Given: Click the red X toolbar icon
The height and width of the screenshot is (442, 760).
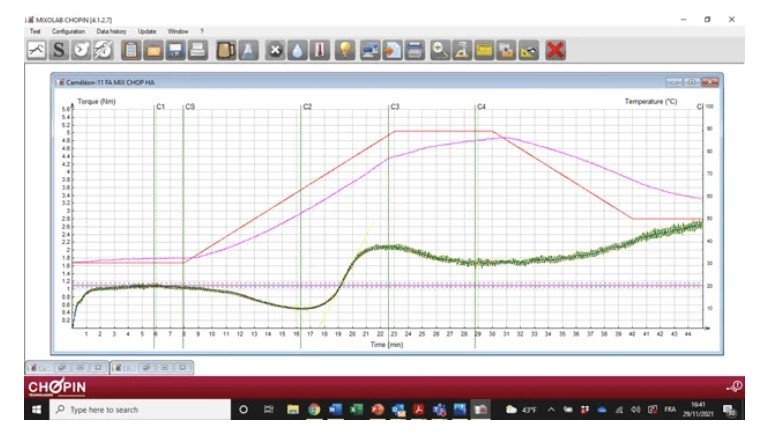Looking at the screenshot, I should (556, 49).
